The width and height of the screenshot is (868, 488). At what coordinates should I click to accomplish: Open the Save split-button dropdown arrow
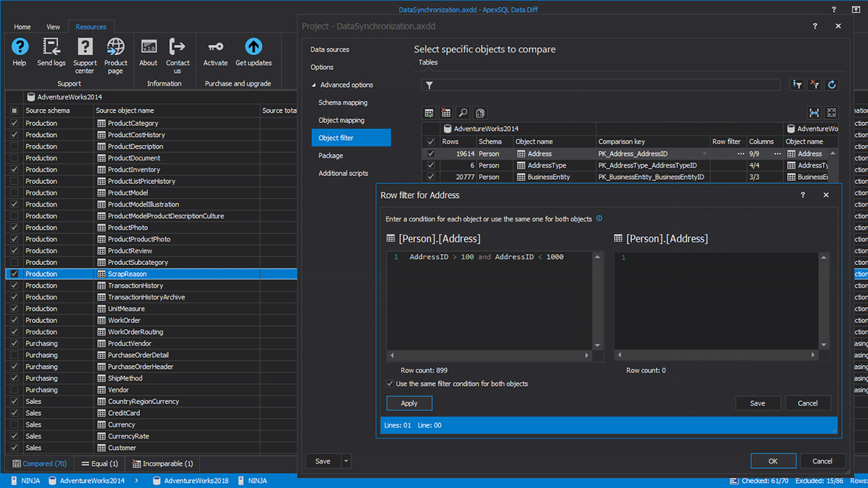coord(346,461)
